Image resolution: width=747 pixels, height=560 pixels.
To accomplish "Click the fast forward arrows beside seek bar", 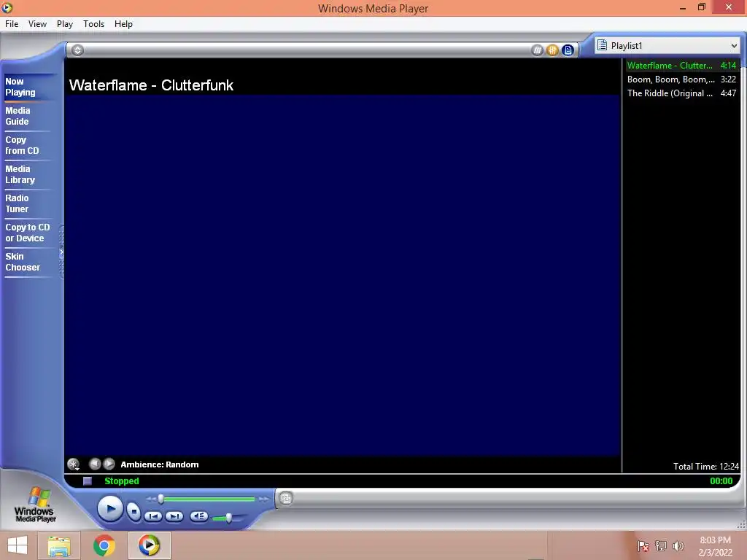I will (263, 499).
